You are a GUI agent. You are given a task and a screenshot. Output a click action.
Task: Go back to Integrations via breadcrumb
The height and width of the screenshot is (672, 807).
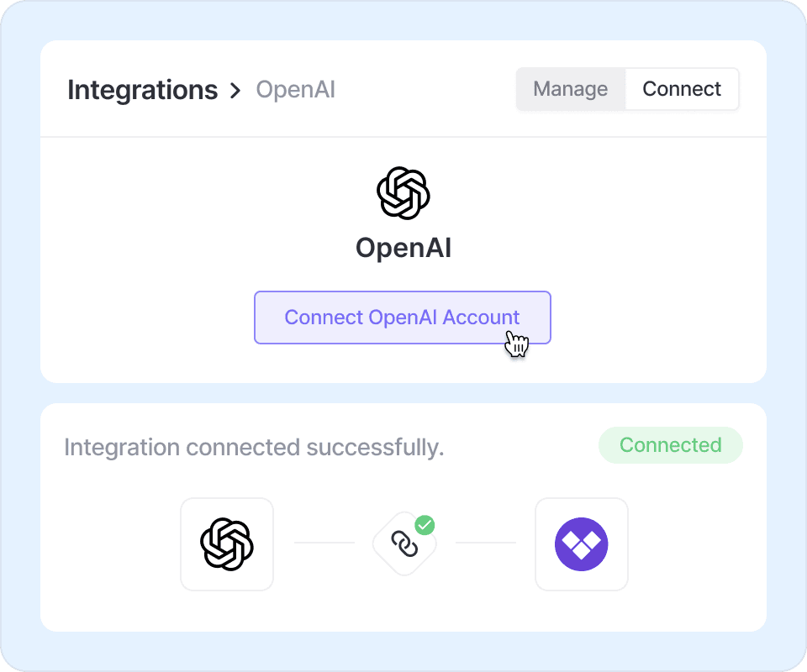(x=142, y=90)
